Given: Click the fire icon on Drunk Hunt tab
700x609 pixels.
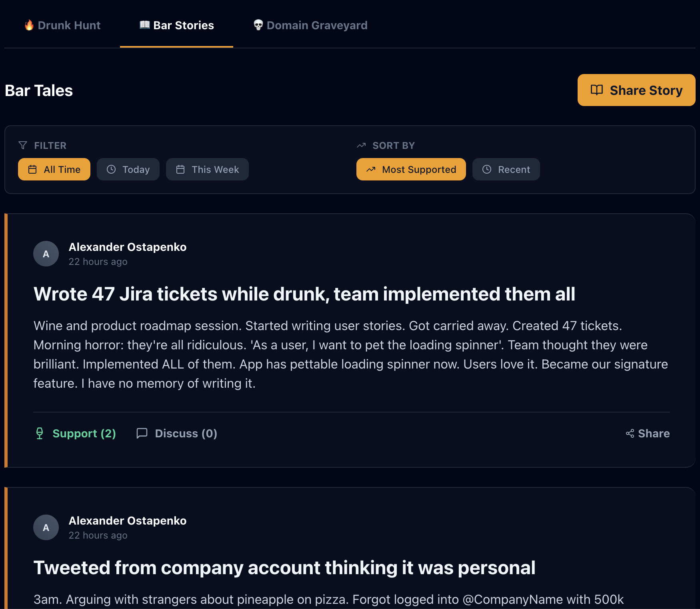Looking at the screenshot, I should [x=28, y=25].
